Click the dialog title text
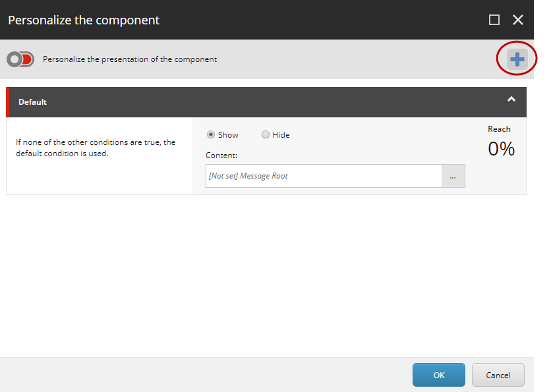 [84, 20]
